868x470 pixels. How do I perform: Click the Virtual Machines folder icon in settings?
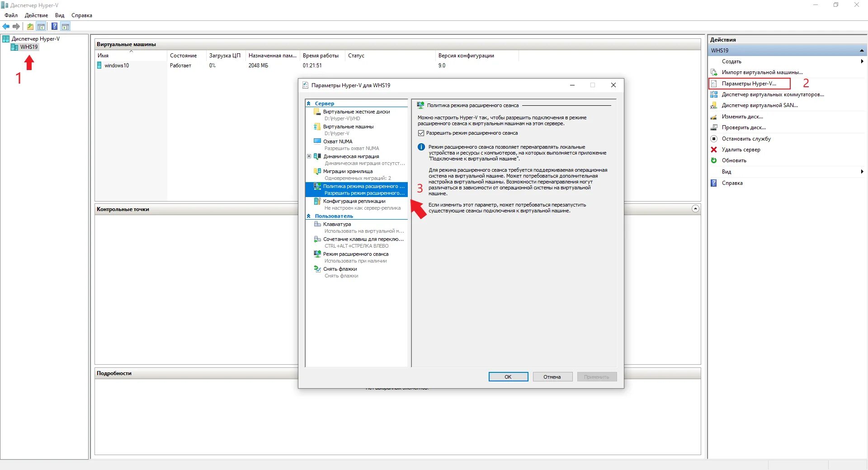pos(317,127)
